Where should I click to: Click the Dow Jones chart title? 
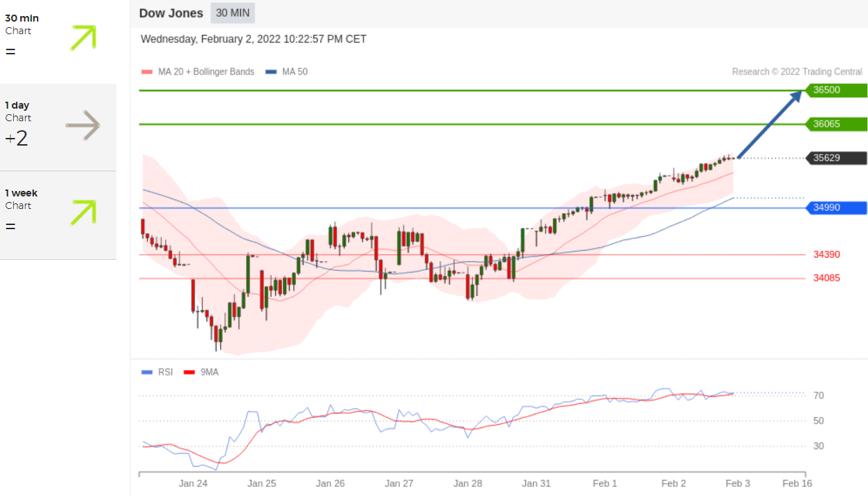[x=171, y=13]
